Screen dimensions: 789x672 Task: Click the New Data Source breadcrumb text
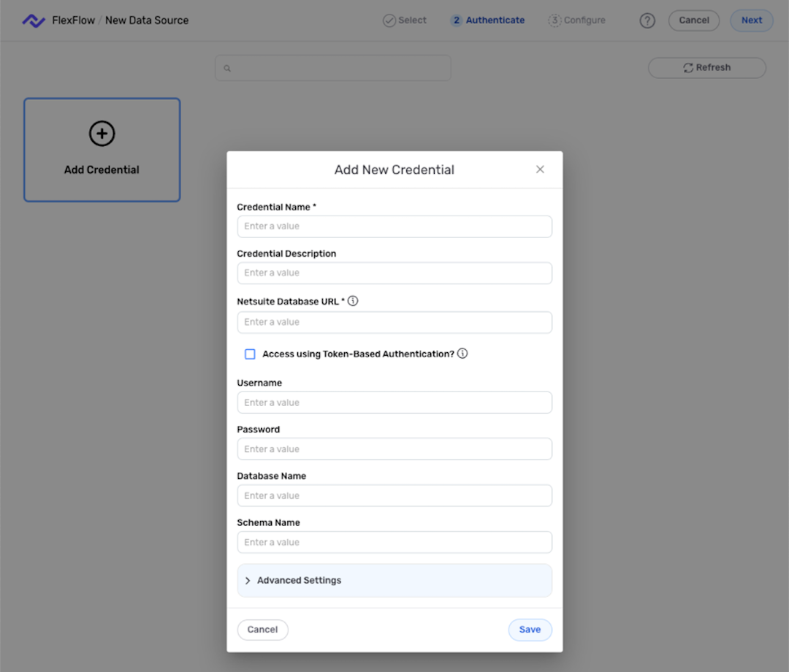[147, 20]
